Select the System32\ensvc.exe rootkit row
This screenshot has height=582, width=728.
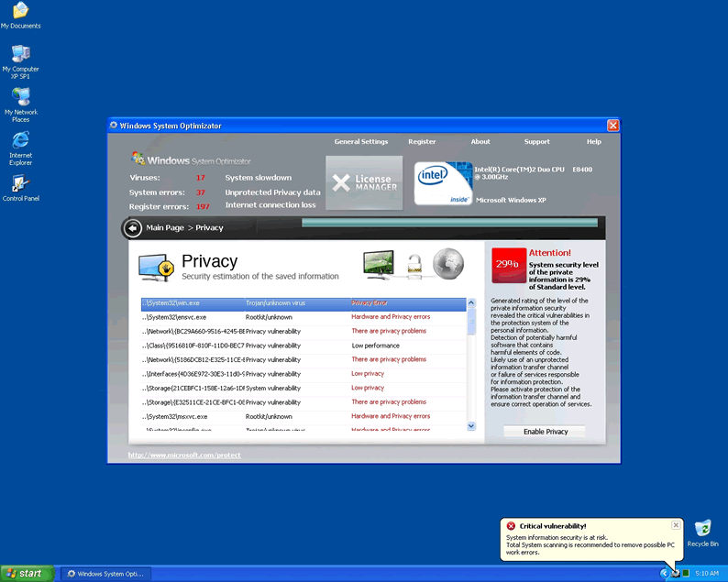point(303,317)
